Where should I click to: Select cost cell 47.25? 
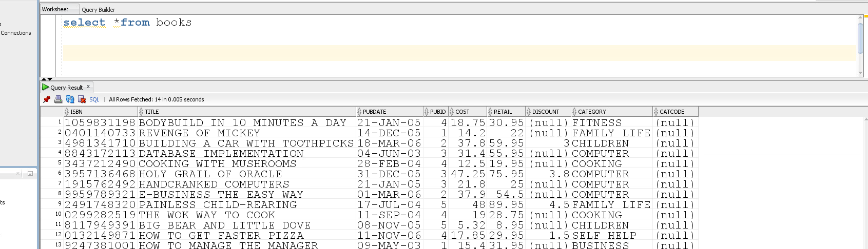468,174
